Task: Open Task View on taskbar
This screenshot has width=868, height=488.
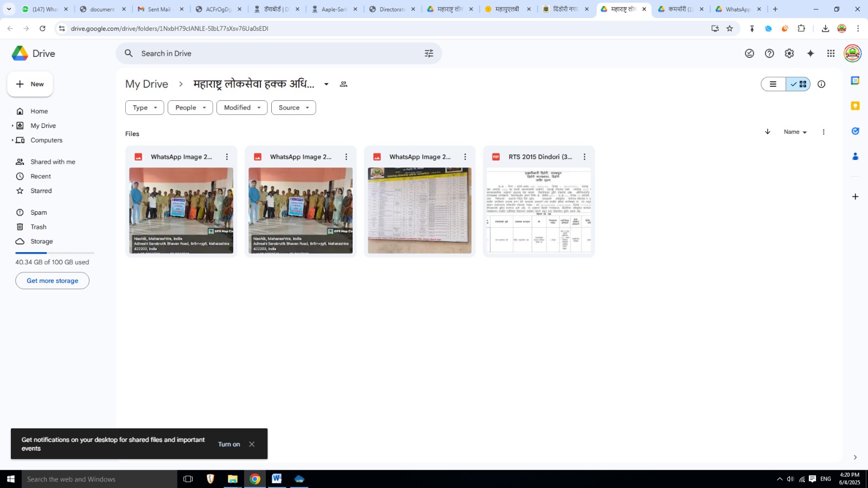Action: [x=188, y=479]
